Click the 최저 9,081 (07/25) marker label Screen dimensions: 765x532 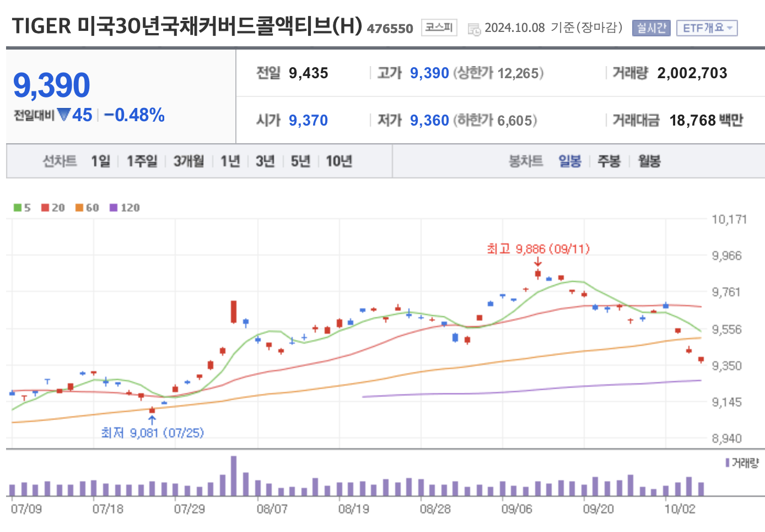point(152,433)
